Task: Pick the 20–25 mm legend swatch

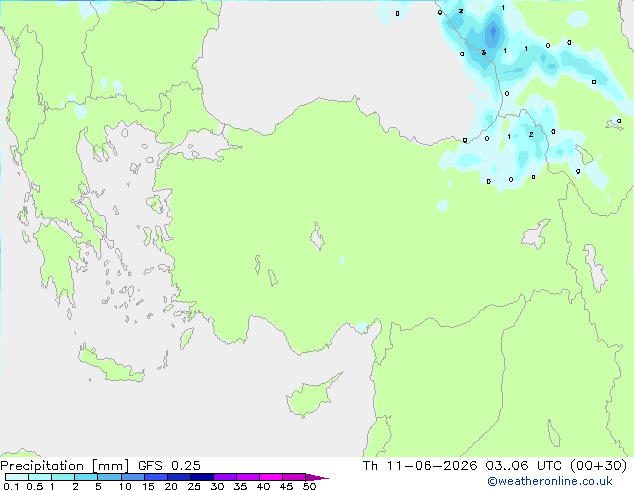Action: 179,477
